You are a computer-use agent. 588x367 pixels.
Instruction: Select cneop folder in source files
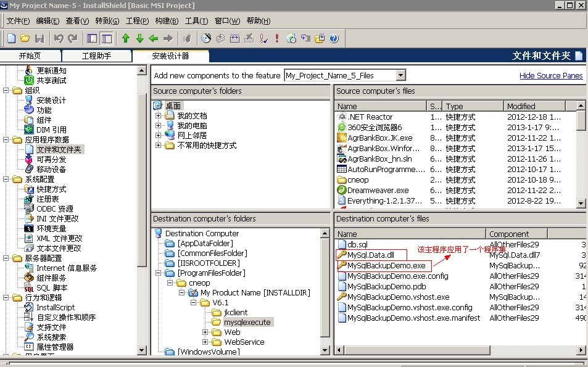pyautogui.click(x=358, y=179)
